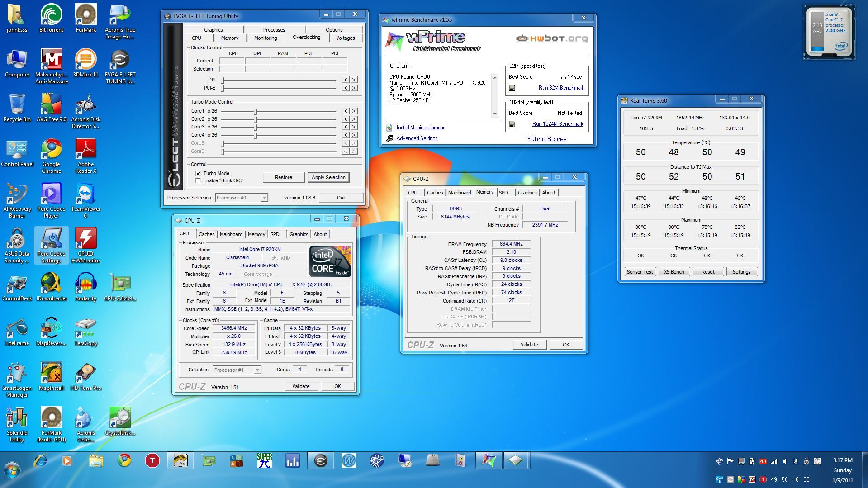
Task: Open the BitTorrent desktop icon
Action: (51, 18)
